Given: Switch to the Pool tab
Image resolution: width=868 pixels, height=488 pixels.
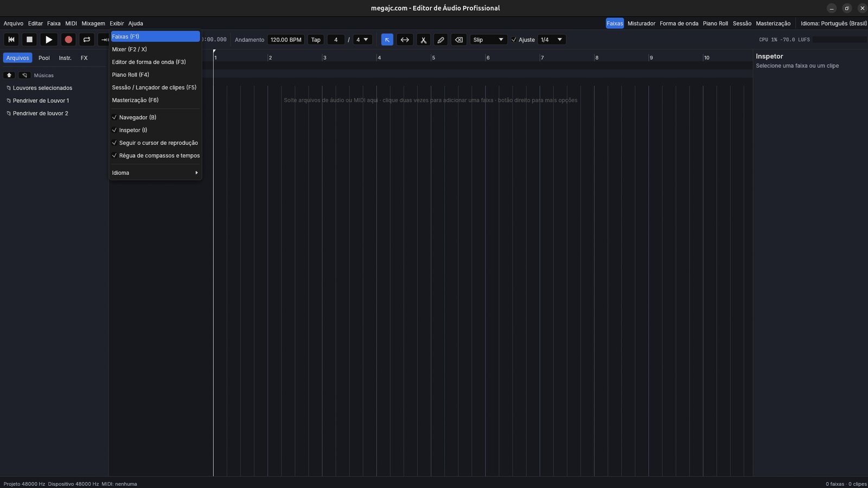Looking at the screenshot, I should click(x=44, y=58).
